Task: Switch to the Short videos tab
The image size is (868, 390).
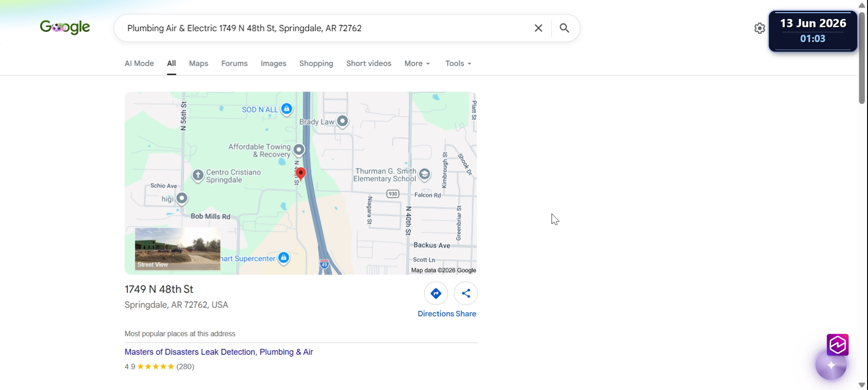Action: tap(369, 63)
